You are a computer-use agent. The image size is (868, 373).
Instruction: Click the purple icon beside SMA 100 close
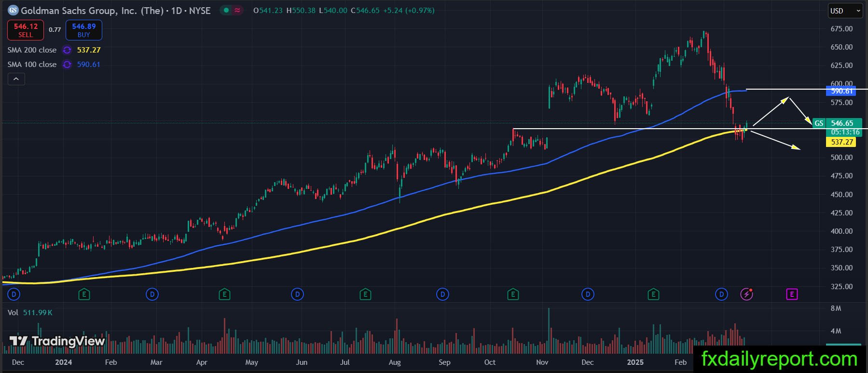pos(67,65)
